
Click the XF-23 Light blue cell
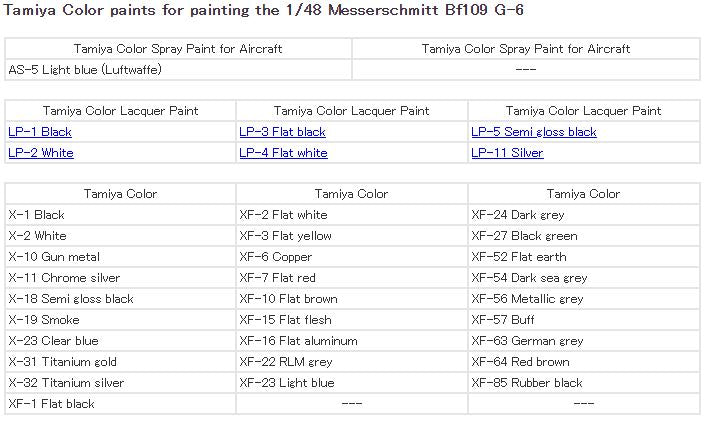pyautogui.click(x=287, y=383)
